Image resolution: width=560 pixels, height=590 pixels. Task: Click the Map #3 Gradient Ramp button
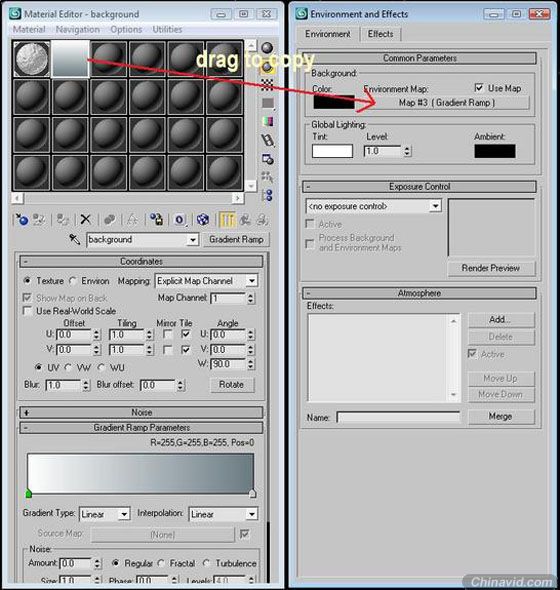tap(446, 103)
